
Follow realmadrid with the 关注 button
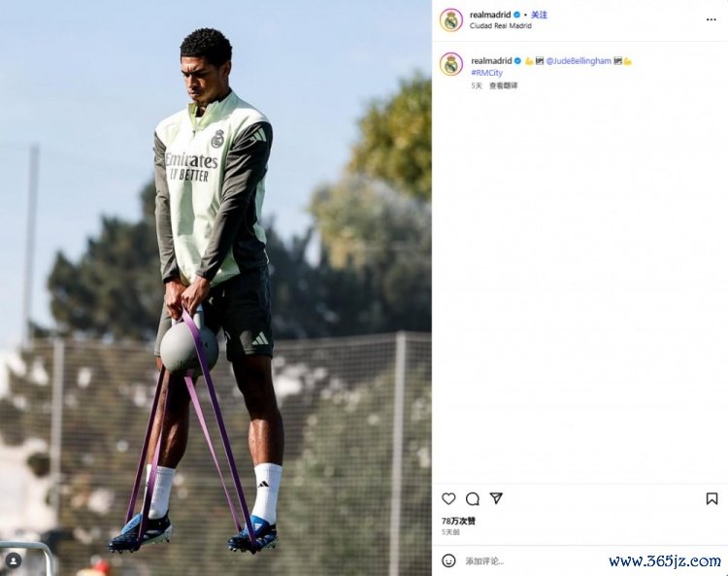[x=539, y=15]
